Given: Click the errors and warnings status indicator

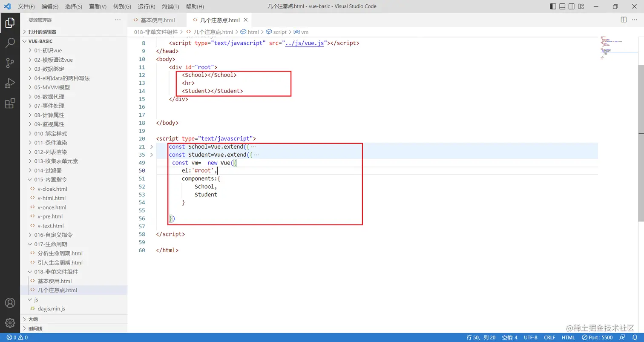Looking at the screenshot, I should point(17,337).
